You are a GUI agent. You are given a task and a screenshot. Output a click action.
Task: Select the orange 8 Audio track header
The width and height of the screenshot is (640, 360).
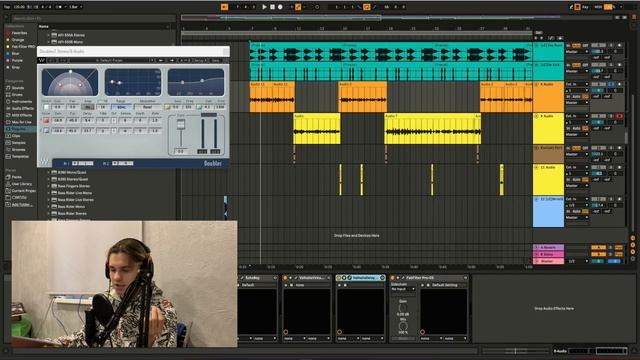[x=548, y=97]
